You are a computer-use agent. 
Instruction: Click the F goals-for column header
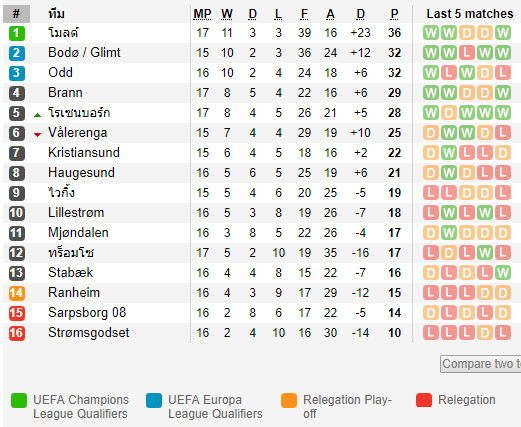click(x=304, y=14)
